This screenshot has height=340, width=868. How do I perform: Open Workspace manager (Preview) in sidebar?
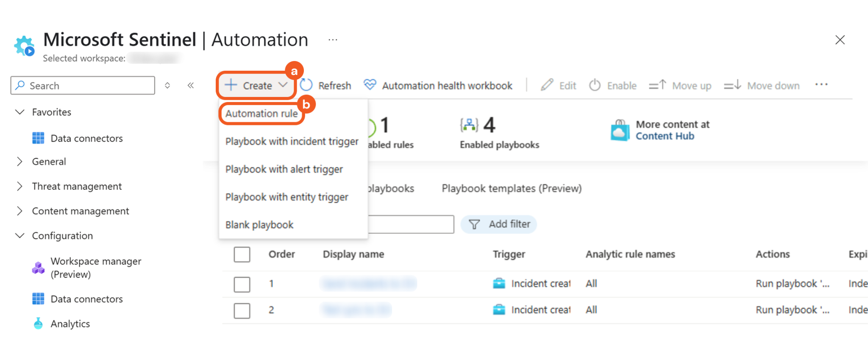[96, 268]
